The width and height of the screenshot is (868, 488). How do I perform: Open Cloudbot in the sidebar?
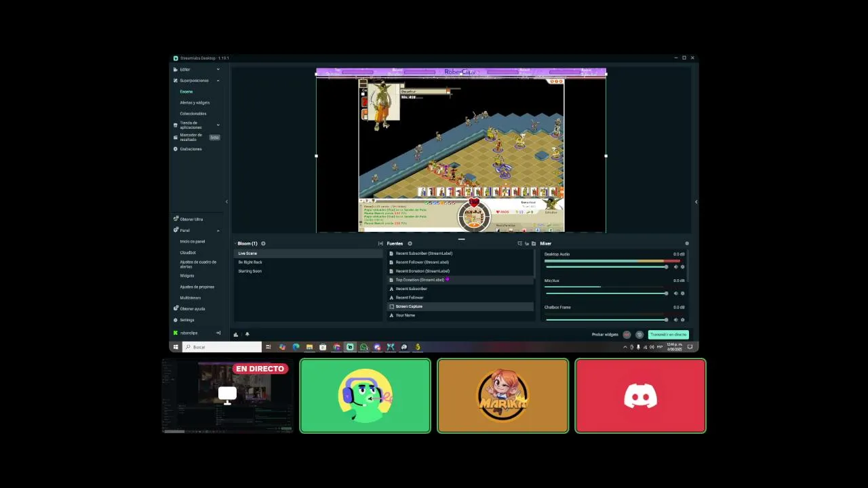pos(188,252)
